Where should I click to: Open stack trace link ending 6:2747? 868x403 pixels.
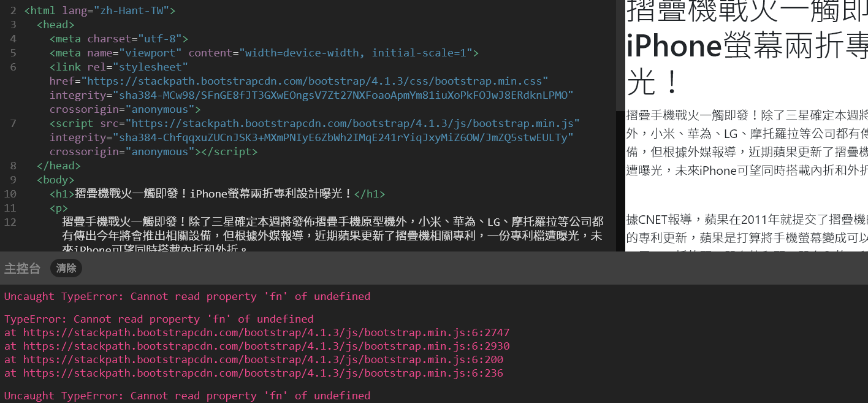pyautogui.click(x=266, y=332)
